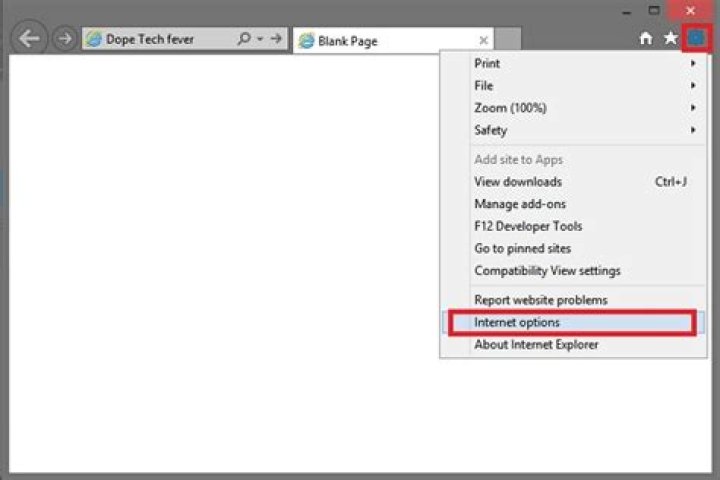
Task: Open the Home page icon
Action: 646,39
